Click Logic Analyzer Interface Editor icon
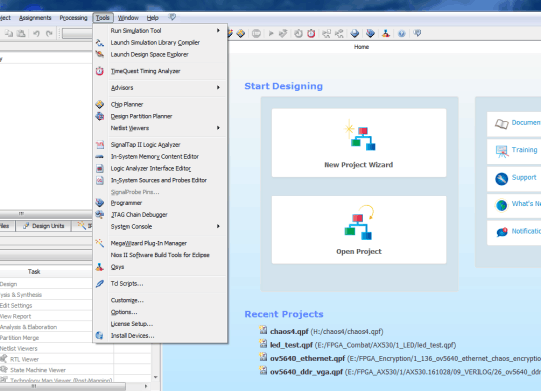 [100, 169]
